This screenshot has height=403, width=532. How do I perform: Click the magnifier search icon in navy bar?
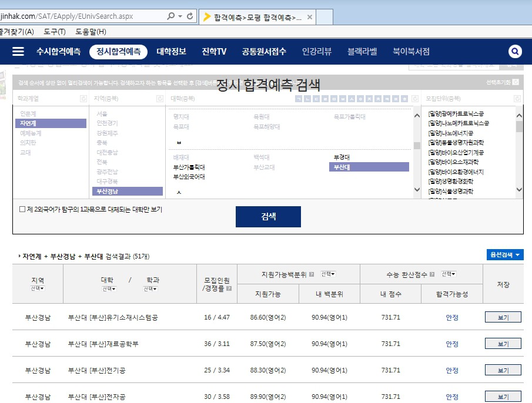(x=515, y=52)
